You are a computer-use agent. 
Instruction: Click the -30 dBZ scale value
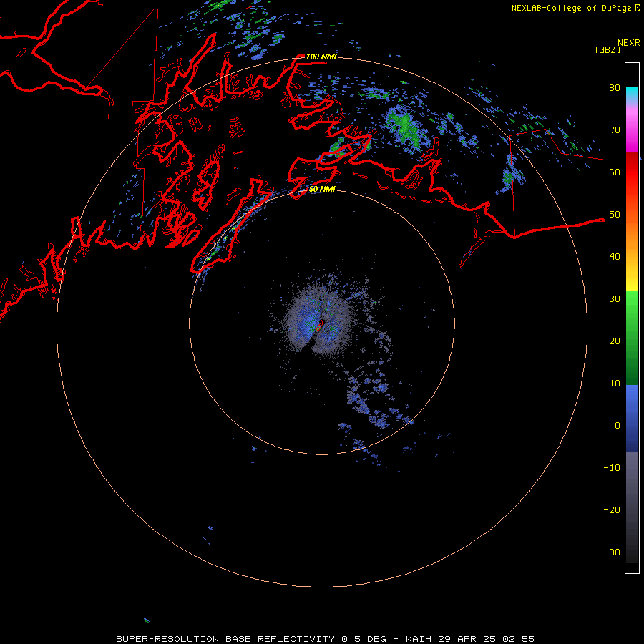[x=612, y=552]
